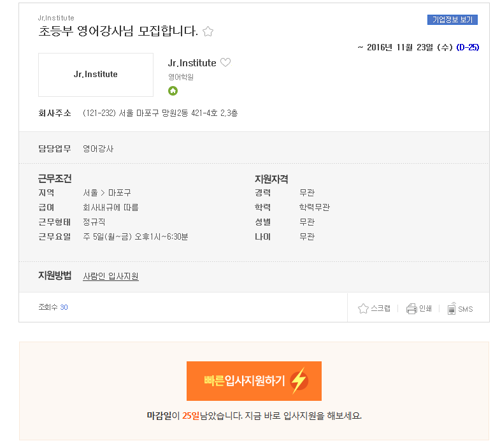The image size is (500, 448).
Task: Open the green homepage icon
Action: pos(173,91)
